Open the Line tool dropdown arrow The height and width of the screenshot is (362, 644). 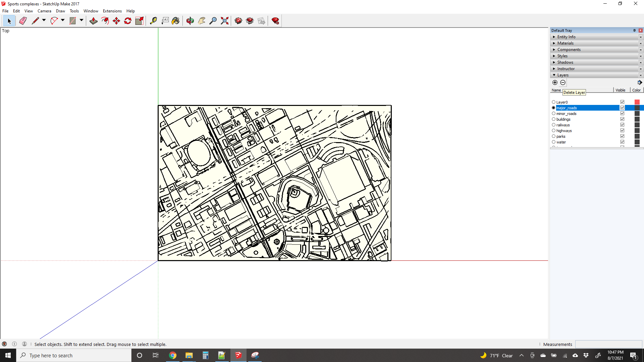point(44,20)
